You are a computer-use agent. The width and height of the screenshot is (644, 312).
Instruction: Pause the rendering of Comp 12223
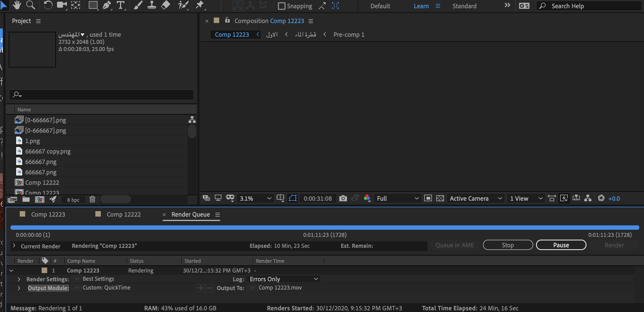click(561, 245)
